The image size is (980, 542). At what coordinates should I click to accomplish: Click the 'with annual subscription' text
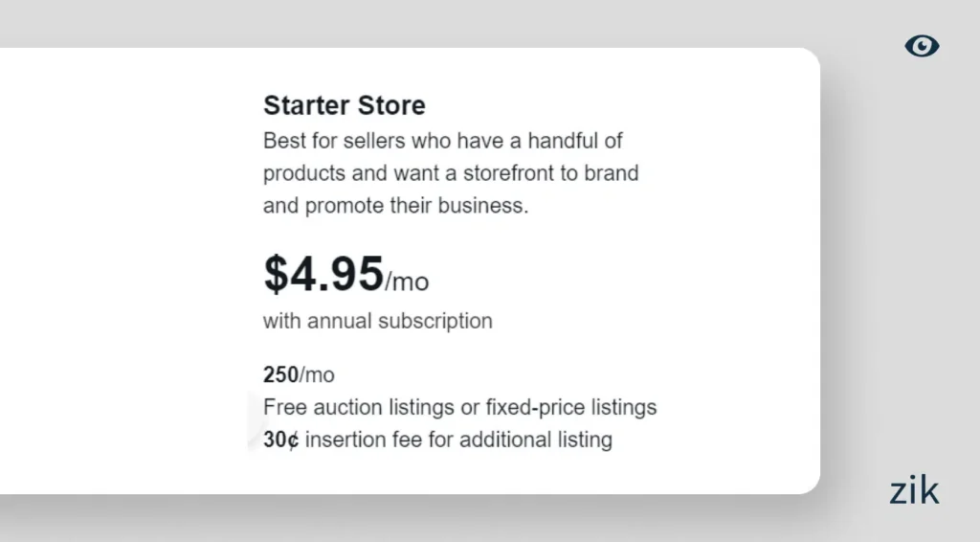(x=377, y=321)
